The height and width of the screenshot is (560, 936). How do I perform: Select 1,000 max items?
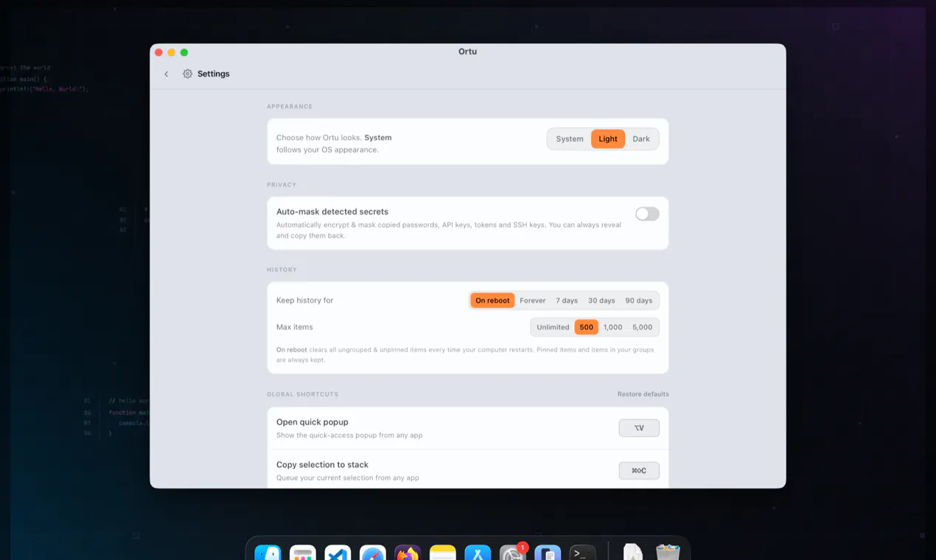(x=613, y=327)
